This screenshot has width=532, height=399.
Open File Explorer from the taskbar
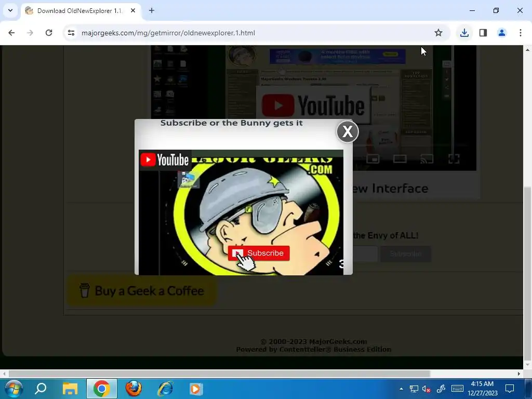pos(70,389)
